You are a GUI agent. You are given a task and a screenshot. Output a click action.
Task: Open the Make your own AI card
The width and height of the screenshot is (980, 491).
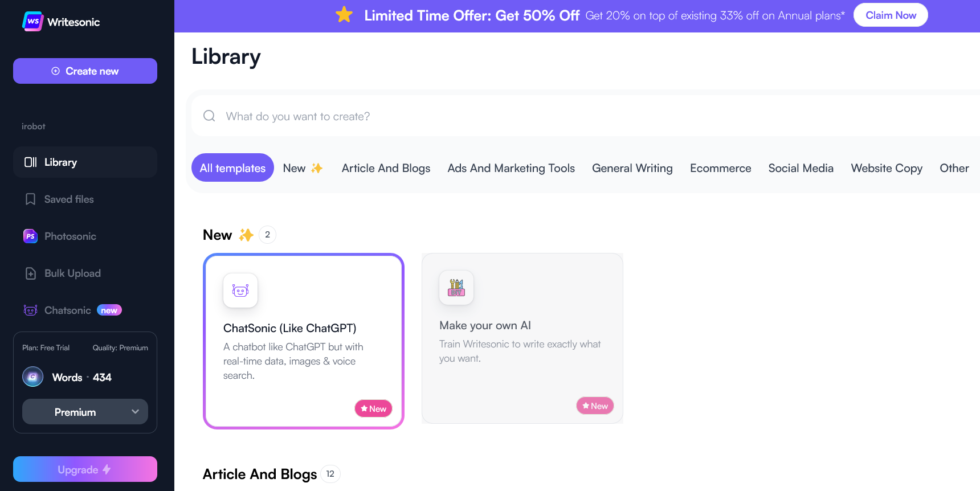(522, 338)
